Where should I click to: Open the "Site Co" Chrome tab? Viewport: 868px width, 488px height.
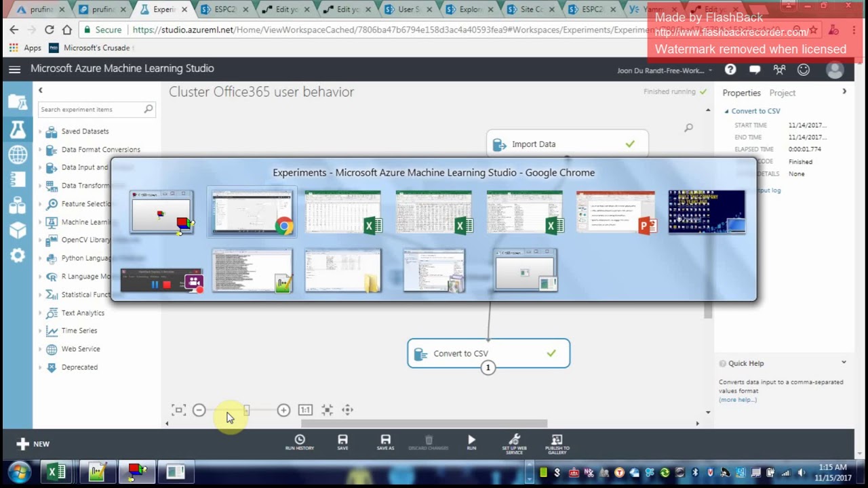(531, 9)
